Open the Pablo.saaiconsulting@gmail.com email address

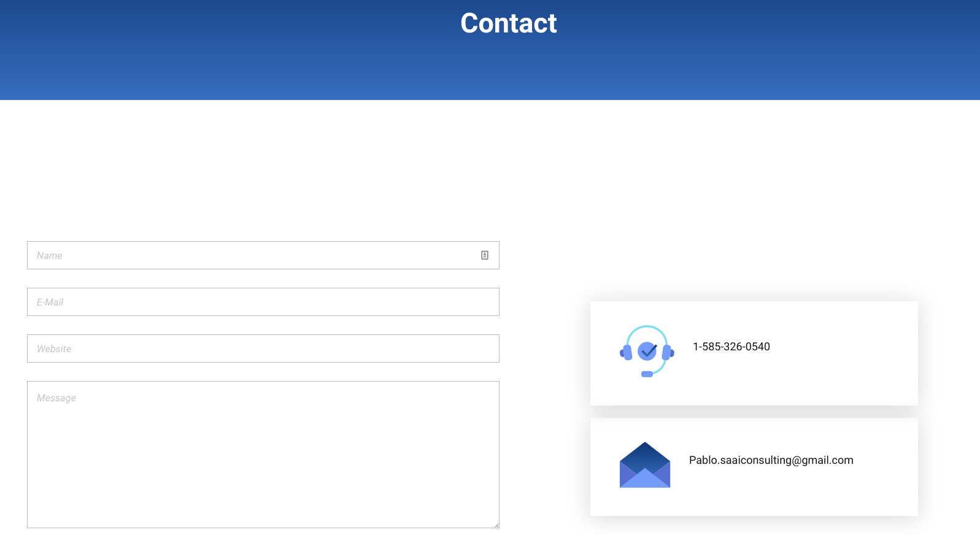771,460
